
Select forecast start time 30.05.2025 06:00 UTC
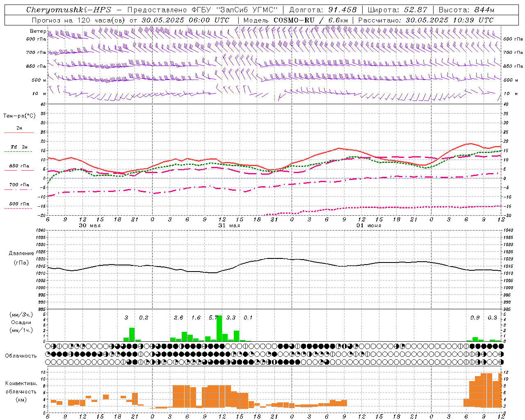[x=185, y=20]
